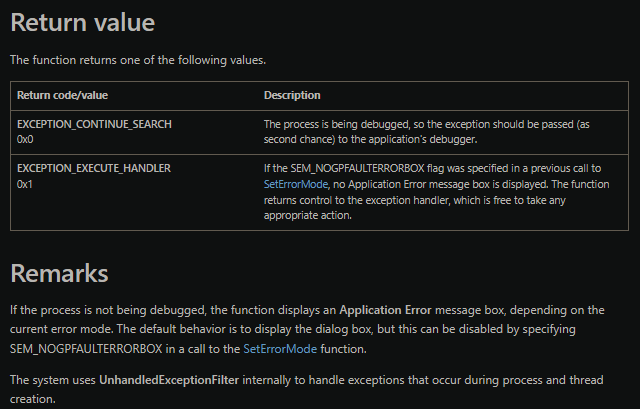Screen dimensions: 640x409
Task: Click the EXCEPTION_EXECUTE_HANDLER return code
Action: pyautogui.click(x=93, y=168)
